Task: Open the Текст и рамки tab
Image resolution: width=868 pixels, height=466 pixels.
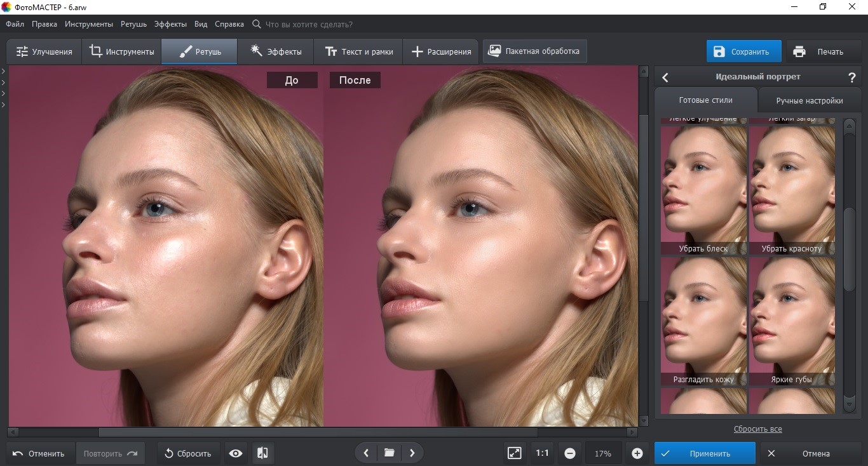Action: click(x=358, y=51)
